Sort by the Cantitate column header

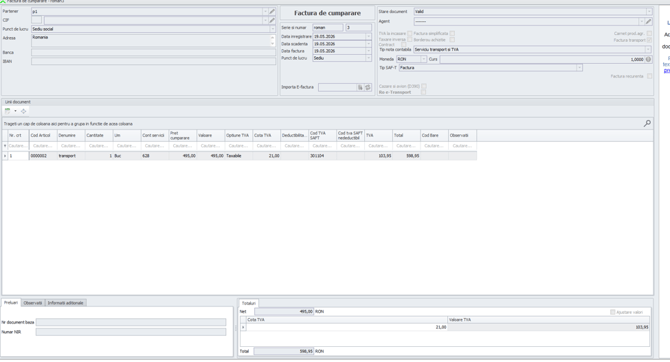[99, 135]
